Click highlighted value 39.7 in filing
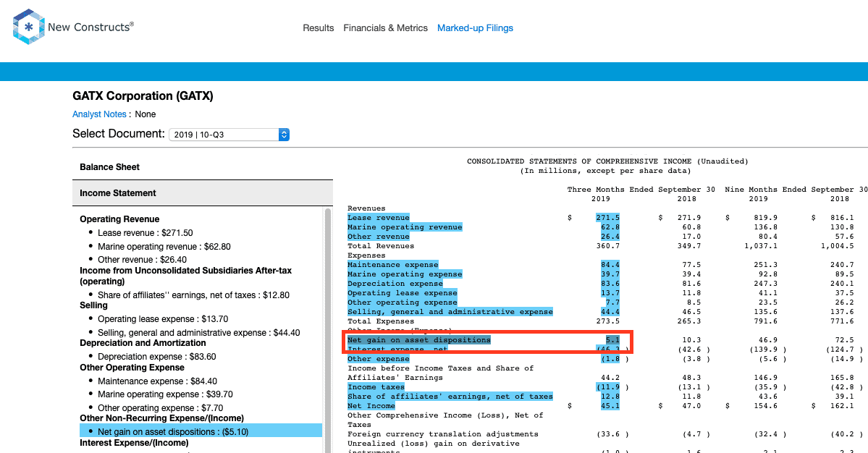Image resolution: width=868 pixels, height=453 pixels. 610,274
